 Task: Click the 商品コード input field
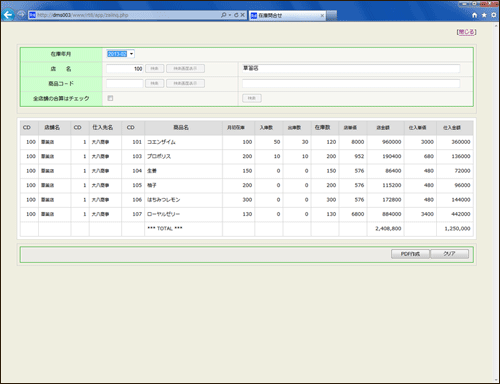tap(125, 83)
